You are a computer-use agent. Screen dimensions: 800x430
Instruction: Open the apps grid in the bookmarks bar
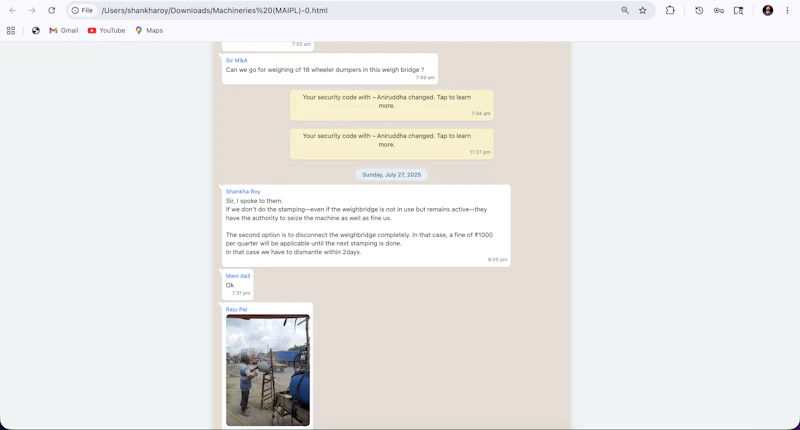pos(11,31)
